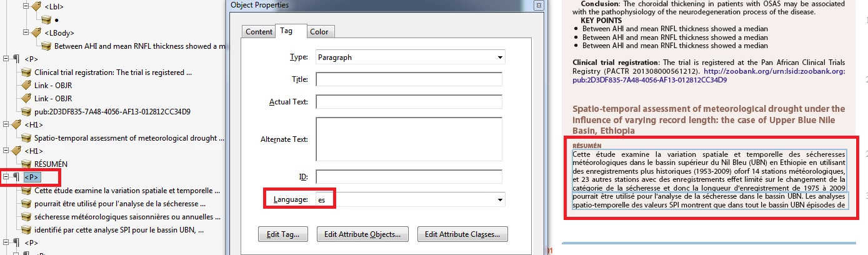
Task: Click the Edit Attribute Classes... button
Action: coord(462,234)
